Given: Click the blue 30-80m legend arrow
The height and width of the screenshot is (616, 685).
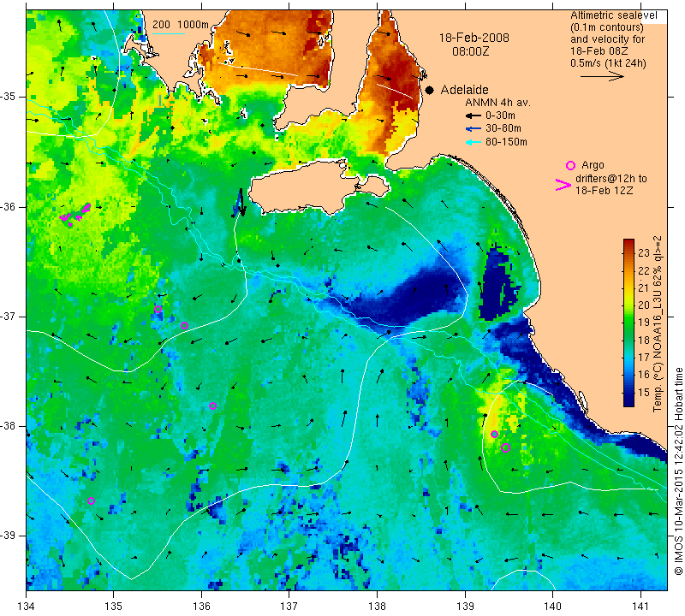Looking at the screenshot, I should click(x=474, y=129).
